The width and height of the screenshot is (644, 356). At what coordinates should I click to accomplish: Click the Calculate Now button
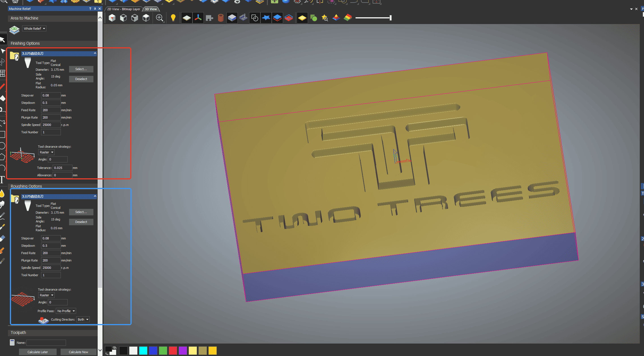click(x=78, y=352)
